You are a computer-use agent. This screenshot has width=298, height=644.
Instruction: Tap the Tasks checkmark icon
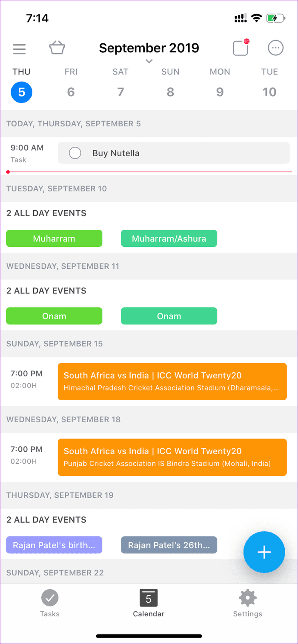(50, 598)
